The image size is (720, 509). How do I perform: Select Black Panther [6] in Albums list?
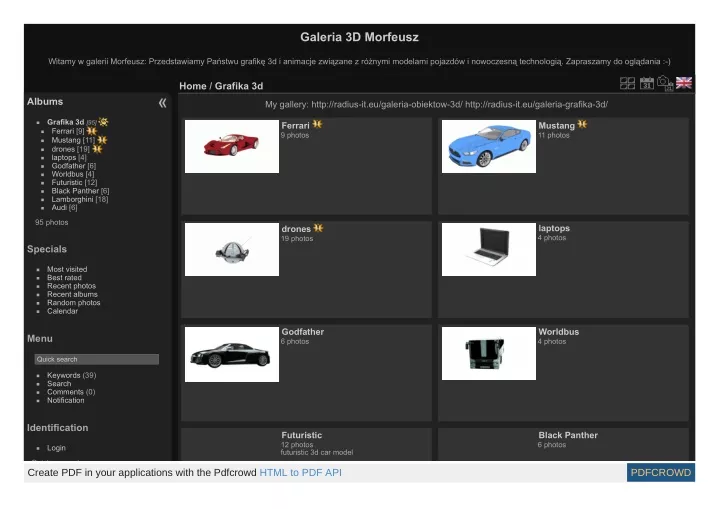80,191
